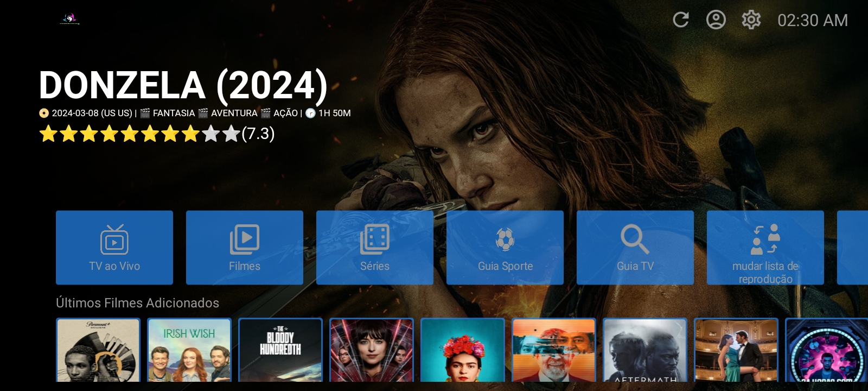868x391 pixels.
Task: Click the 2024-03-08 (US US) release date
Action: (92, 113)
